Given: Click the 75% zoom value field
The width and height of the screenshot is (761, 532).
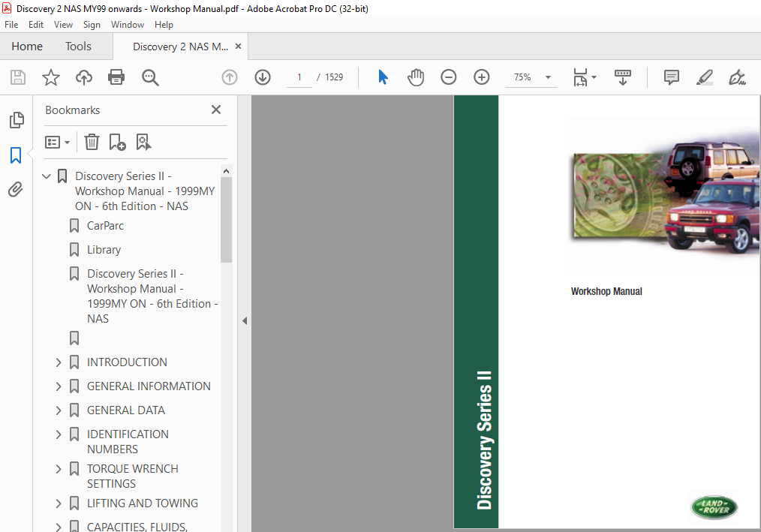Looking at the screenshot, I should click(522, 77).
